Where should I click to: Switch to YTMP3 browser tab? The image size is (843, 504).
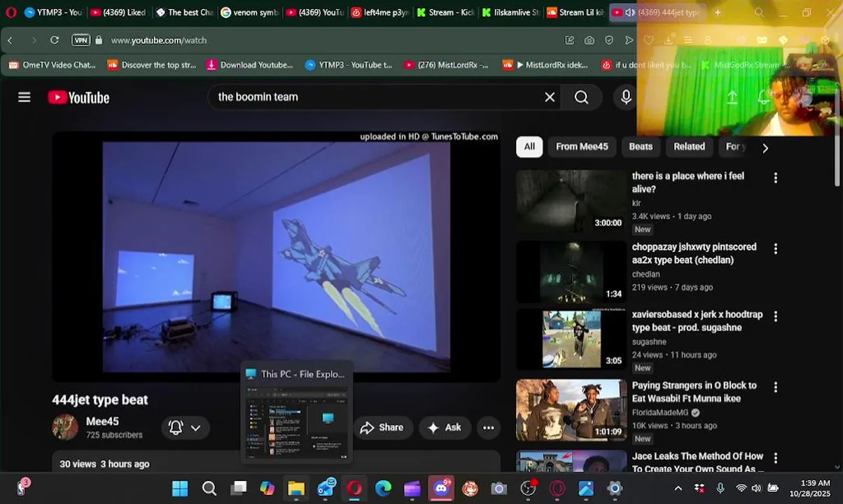[x=53, y=13]
